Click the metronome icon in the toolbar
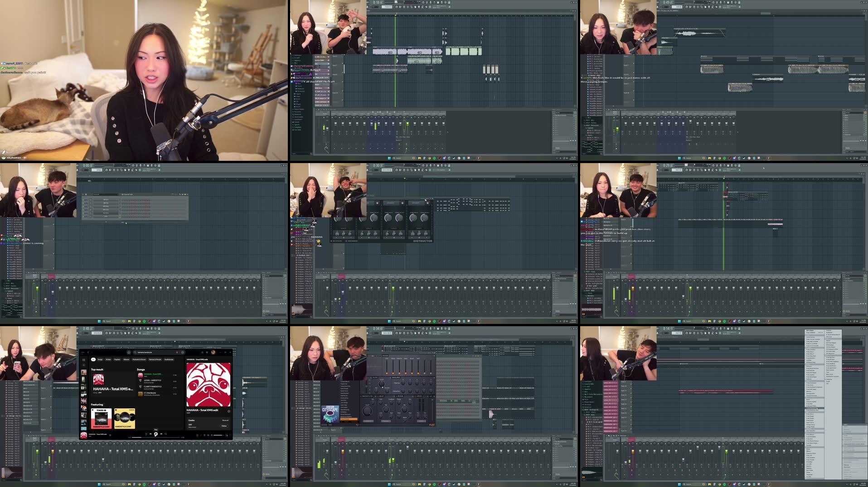The width and height of the screenshot is (868, 487). pyautogui.click(x=423, y=2)
